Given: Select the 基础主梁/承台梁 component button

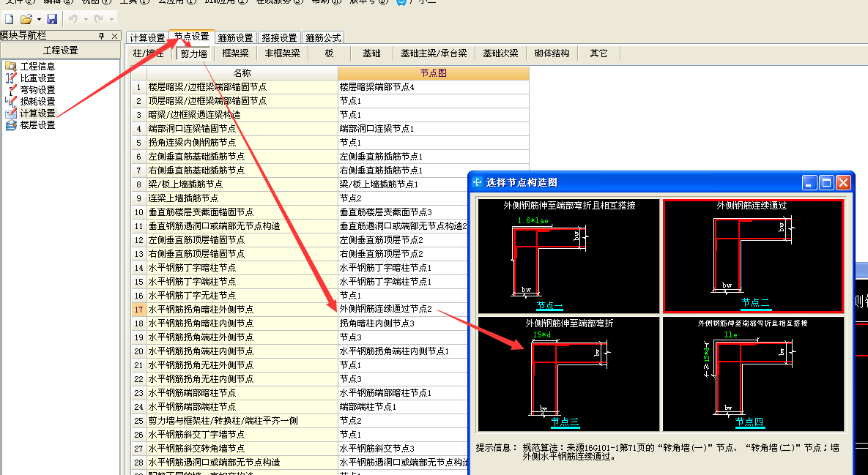Looking at the screenshot, I should click(434, 53).
